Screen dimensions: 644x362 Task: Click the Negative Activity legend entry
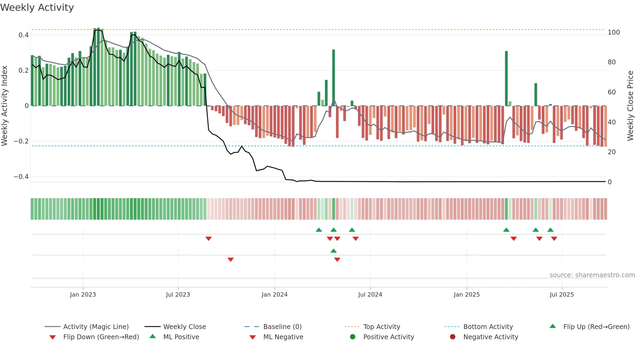484,337
